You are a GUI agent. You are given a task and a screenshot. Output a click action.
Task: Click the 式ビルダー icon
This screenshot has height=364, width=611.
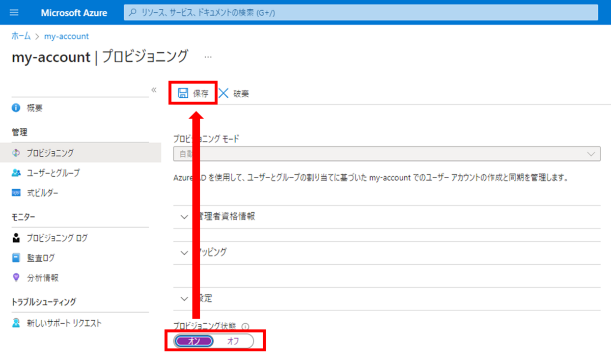click(x=16, y=193)
